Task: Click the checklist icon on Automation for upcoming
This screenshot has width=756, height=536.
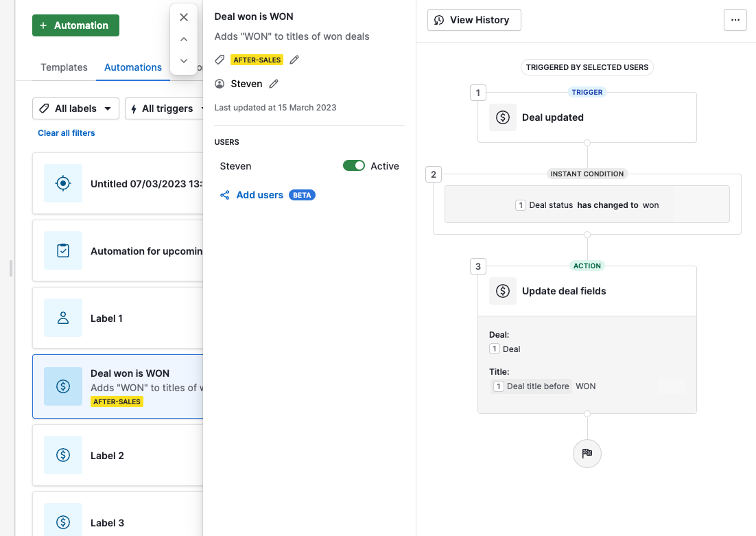Action: [x=62, y=250]
